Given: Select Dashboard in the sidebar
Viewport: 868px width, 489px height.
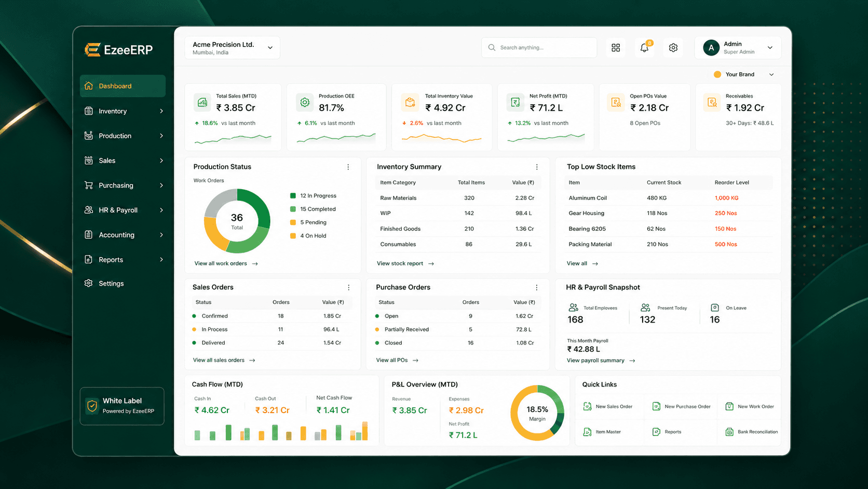Looking at the screenshot, I should pyautogui.click(x=123, y=86).
